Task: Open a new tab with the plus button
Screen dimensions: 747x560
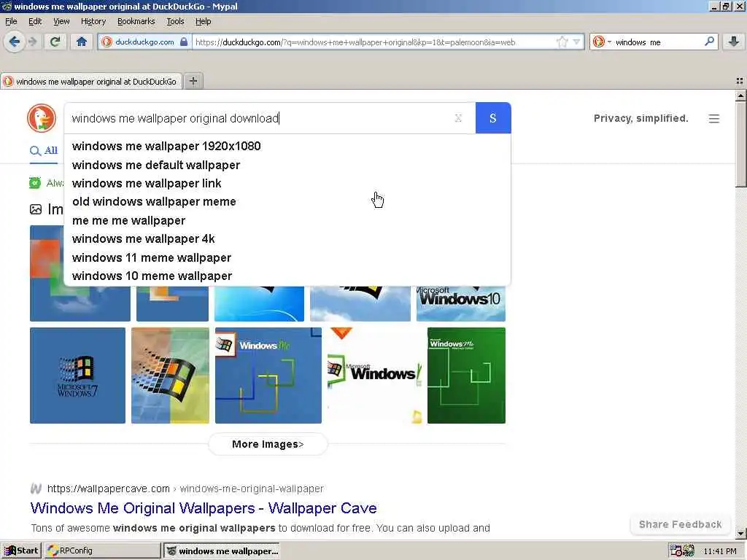Action: (193, 81)
